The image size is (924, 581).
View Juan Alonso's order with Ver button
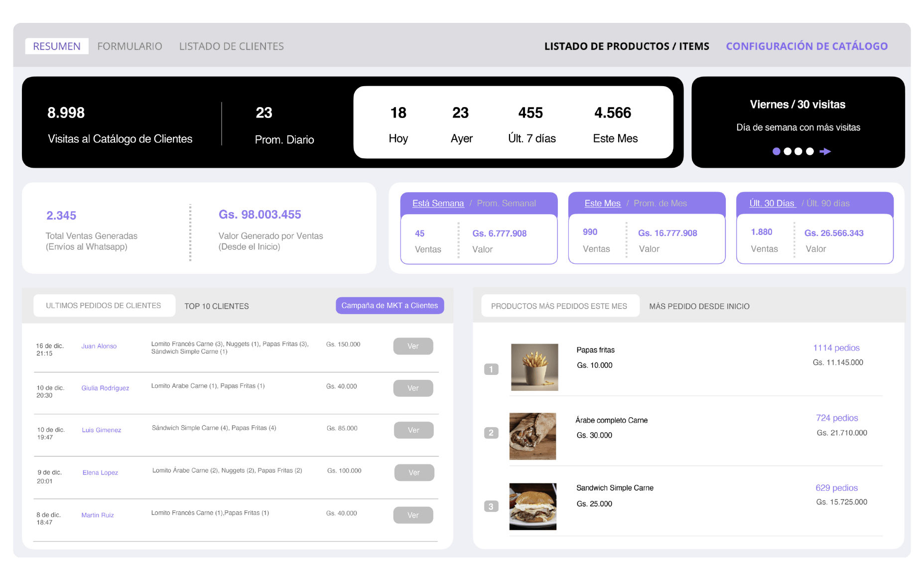[x=413, y=346]
